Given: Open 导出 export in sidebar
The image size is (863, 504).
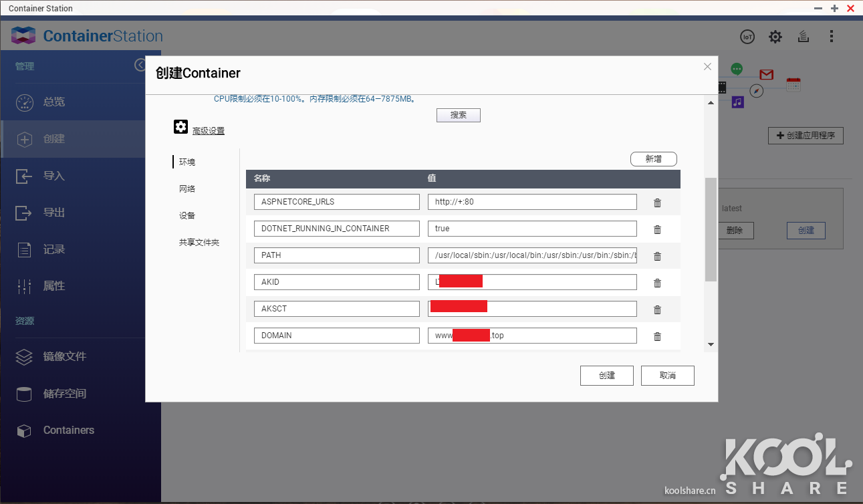Looking at the screenshot, I should coord(73,213).
